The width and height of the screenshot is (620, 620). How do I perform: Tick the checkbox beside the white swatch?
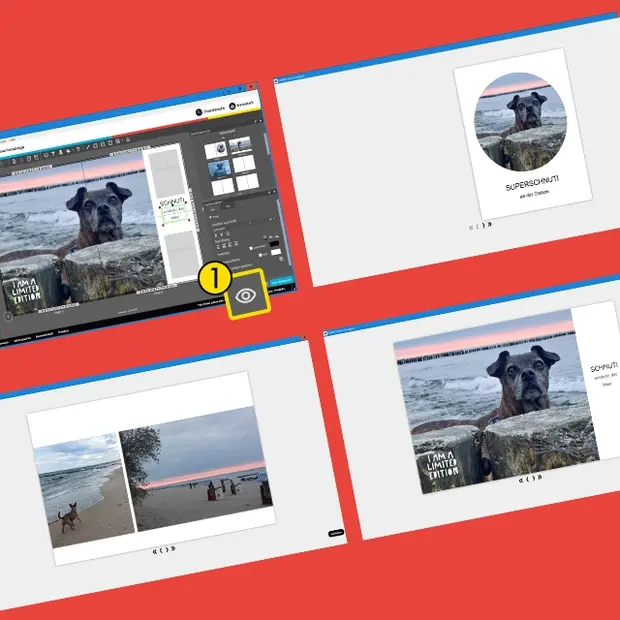260,255
